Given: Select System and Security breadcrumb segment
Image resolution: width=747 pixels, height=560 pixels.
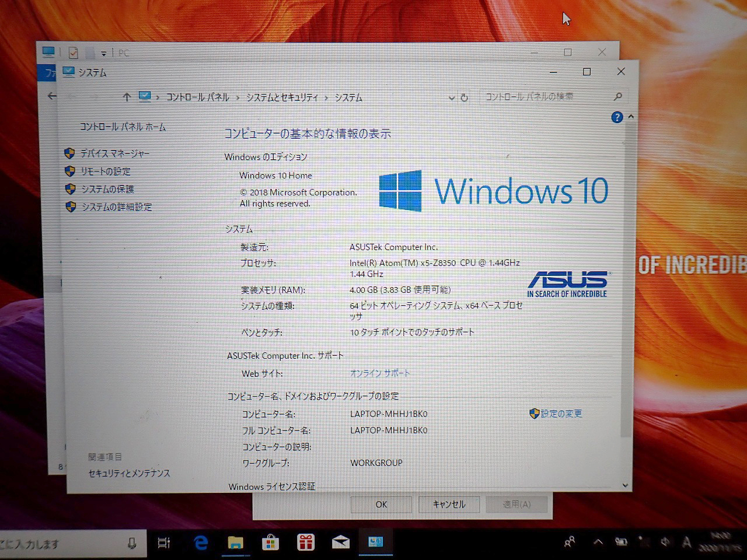Looking at the screenshot, I should coord(282,97).
